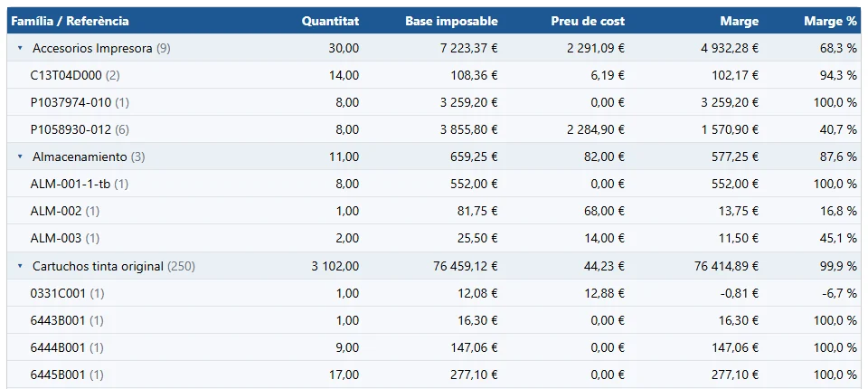
Task: Click cost price 2 284,90 €
Action: click(x=596, y=129)
